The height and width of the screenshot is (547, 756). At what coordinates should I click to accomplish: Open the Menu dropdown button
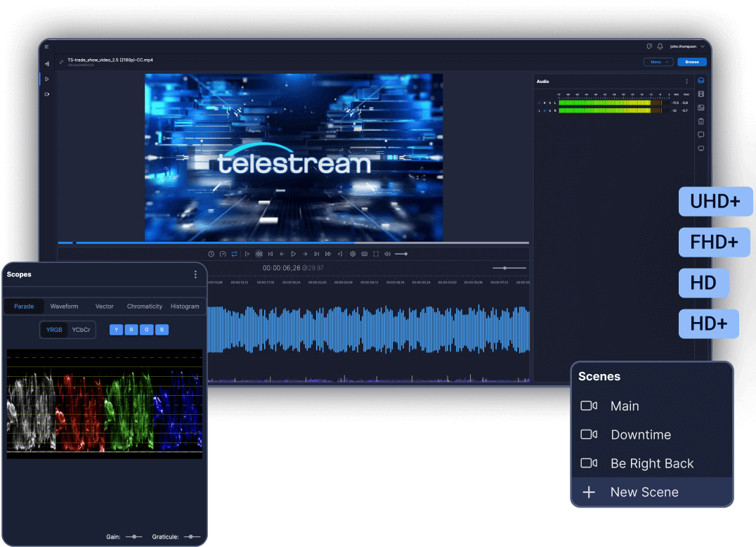click(x=658, y=62)
